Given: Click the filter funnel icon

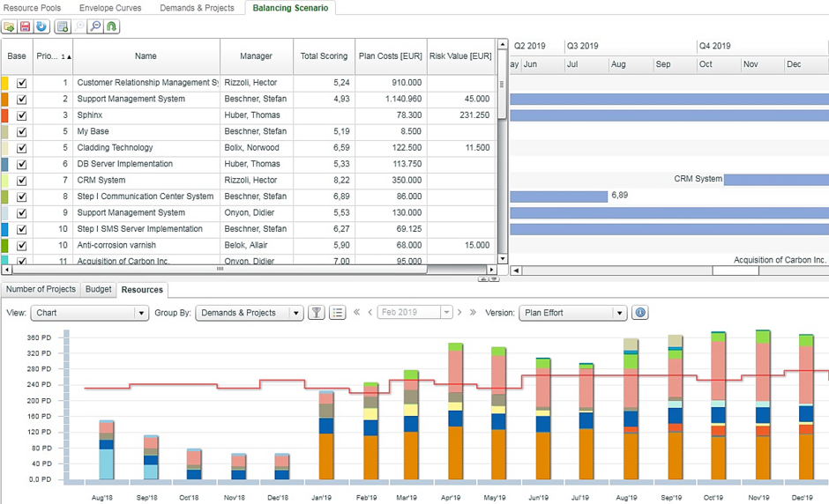Looking at the screenshot, I should [x=316, y=313].
